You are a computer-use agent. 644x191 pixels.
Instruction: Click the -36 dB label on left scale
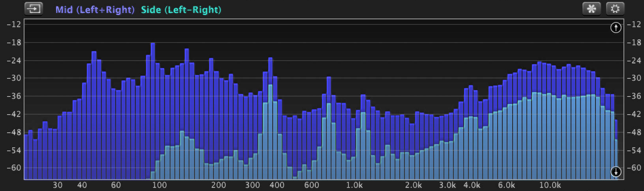pyautogui.click(x=14, y=96)
